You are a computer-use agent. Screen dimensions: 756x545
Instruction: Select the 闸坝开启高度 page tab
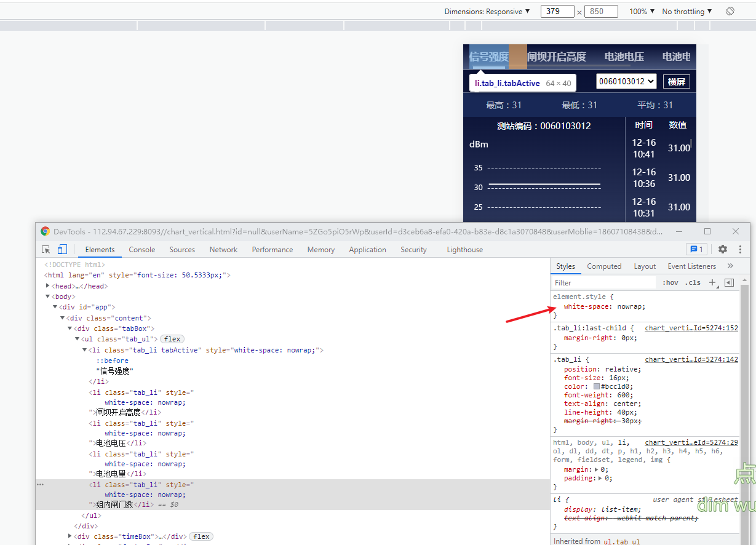[557, 57]
